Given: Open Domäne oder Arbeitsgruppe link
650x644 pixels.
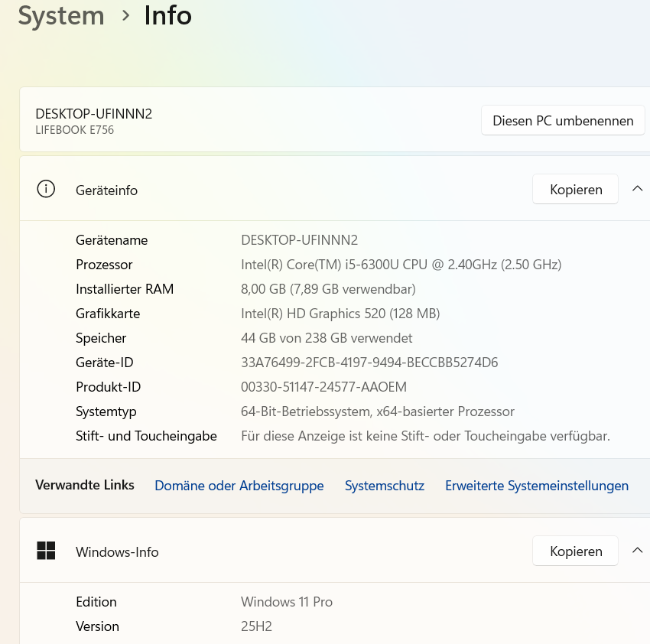Looking at the screenshot, I should 239,486.
